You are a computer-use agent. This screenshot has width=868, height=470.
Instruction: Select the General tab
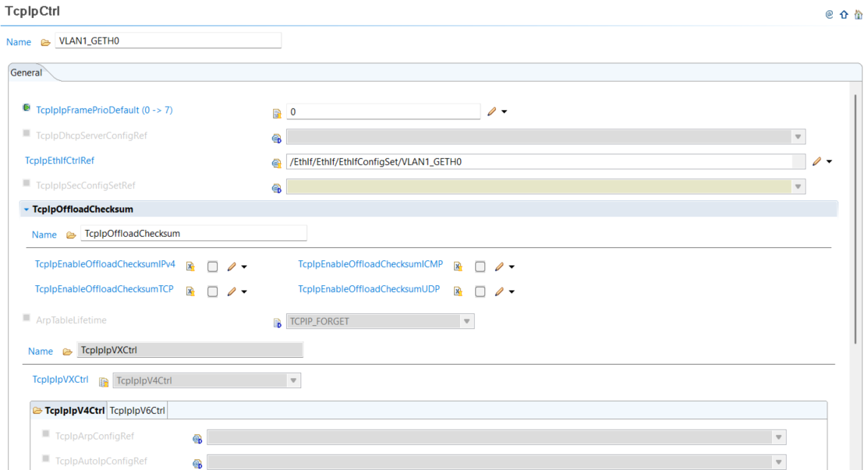27,72
